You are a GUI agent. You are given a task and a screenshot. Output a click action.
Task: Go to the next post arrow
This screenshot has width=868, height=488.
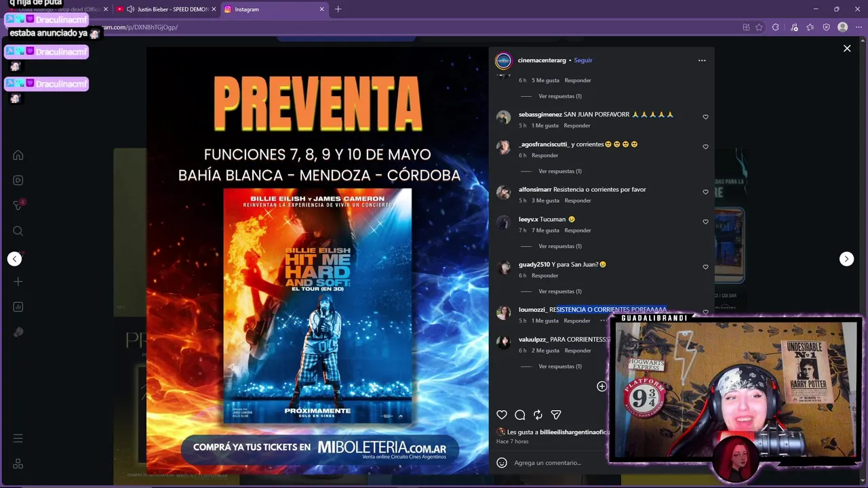[x=846, y=259]
